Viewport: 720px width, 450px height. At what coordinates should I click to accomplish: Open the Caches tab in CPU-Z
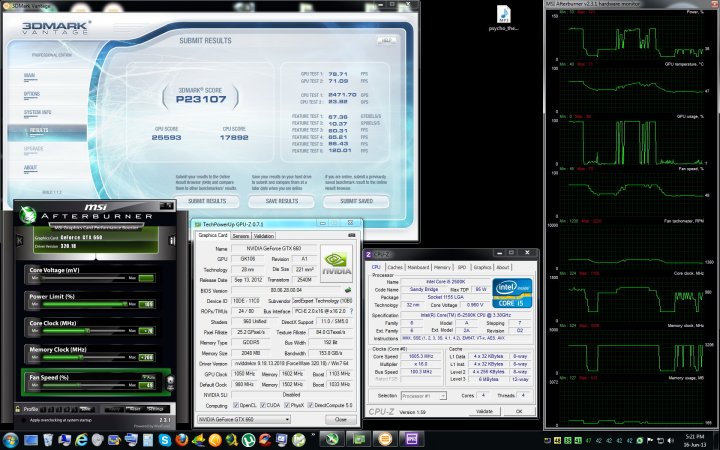pos(394,267)
